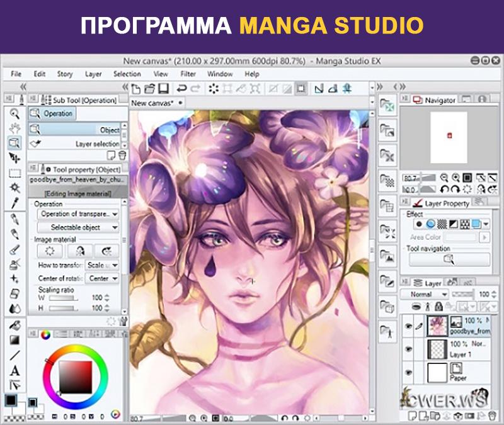This screenshot has height=425, width=504.
Task: Select the Decoration sparkle tool
Action: point(14,278)
